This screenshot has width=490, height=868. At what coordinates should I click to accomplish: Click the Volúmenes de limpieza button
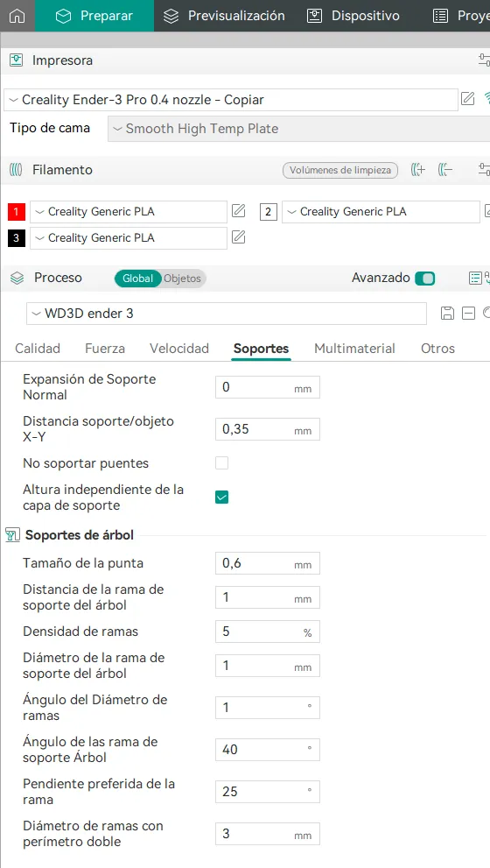point(340,170)
